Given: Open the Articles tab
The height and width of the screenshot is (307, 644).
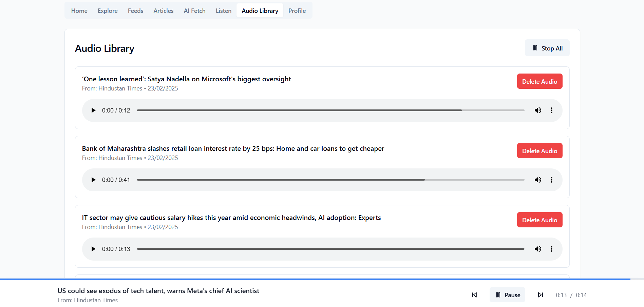Looking at the screenshot, I should coord(164,11).
